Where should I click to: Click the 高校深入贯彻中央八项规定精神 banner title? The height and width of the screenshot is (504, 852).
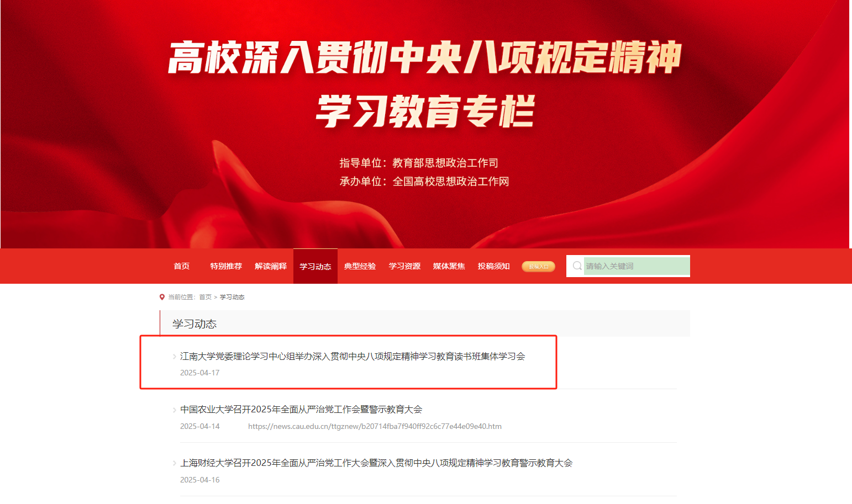point(425,57)
